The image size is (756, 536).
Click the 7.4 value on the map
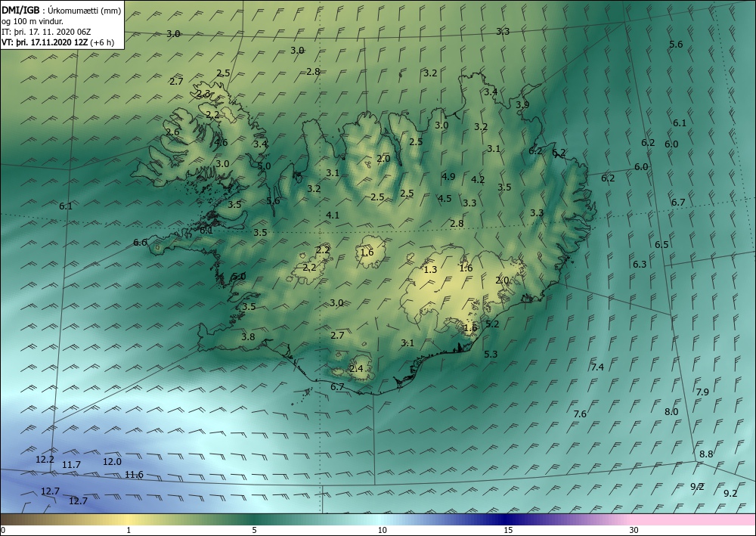(597, 367)
